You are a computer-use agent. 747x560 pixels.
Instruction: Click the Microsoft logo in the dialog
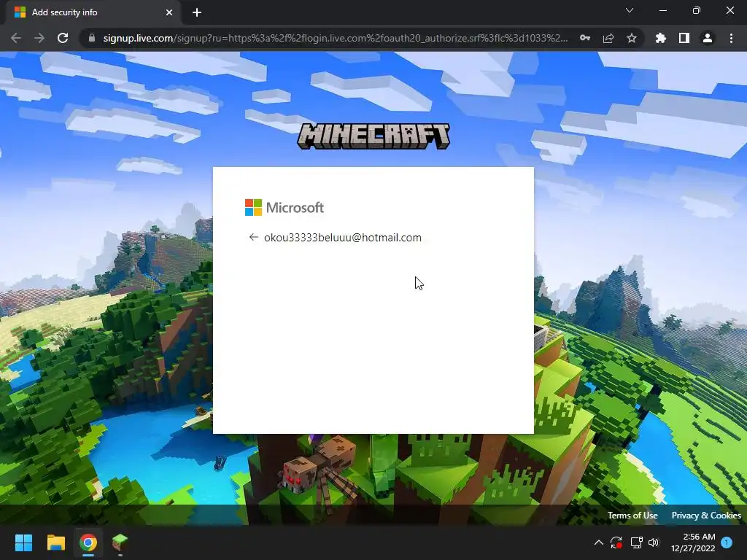click(285, 208)
